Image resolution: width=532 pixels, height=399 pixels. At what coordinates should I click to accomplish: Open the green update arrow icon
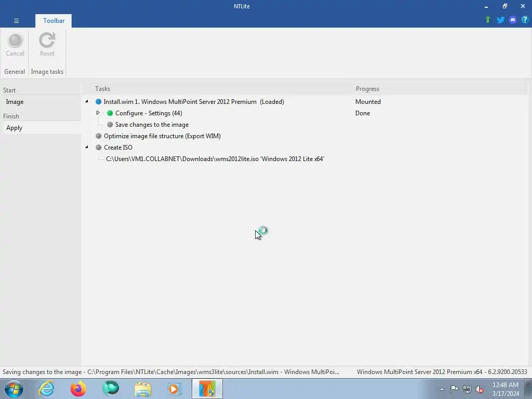[x=488, y=20]
